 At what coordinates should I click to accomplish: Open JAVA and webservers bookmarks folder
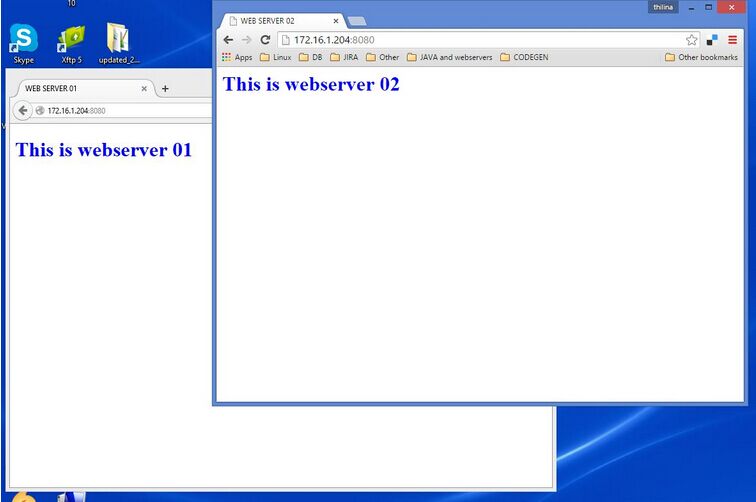click(450, 57)
